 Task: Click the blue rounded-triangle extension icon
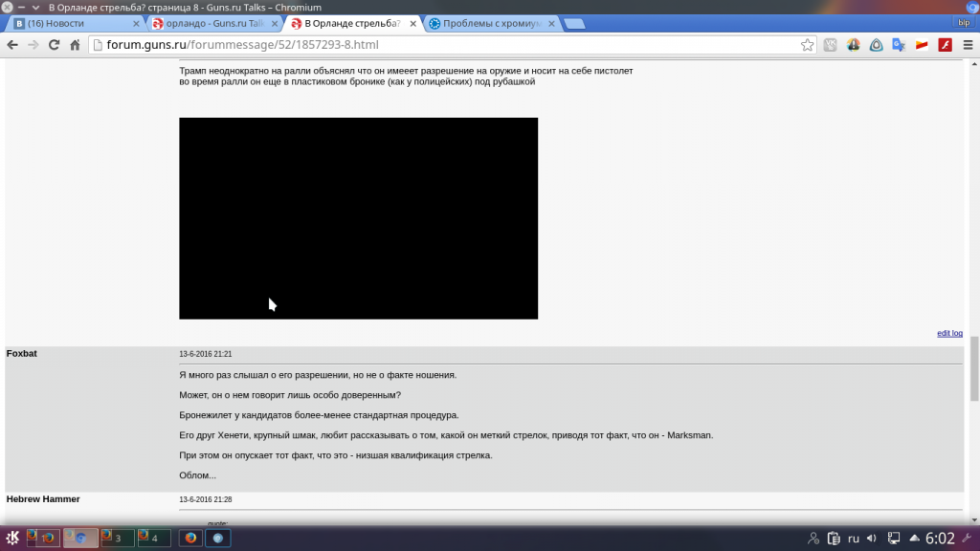click(x=877, y=45)
